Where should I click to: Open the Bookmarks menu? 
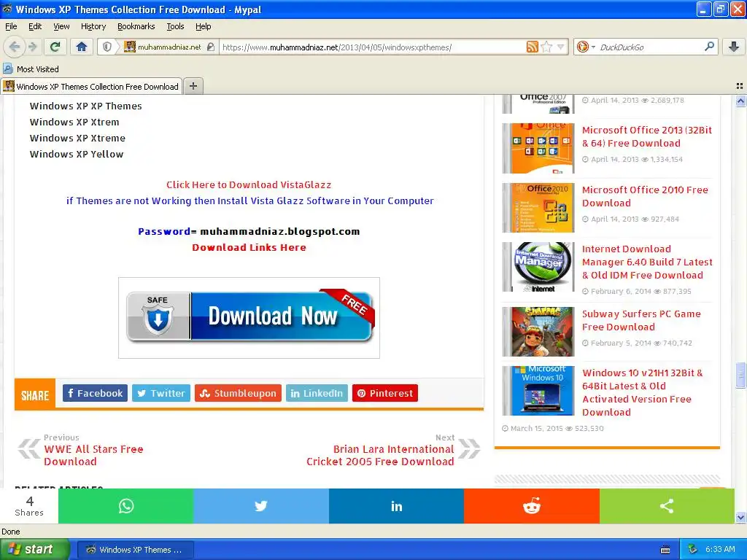tap(136, 26)
